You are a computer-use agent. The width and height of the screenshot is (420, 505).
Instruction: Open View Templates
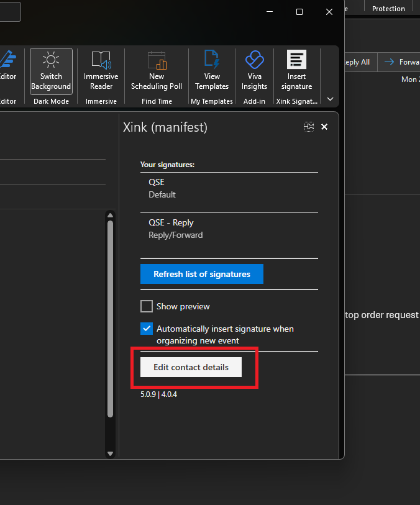[x=212, y=70]
